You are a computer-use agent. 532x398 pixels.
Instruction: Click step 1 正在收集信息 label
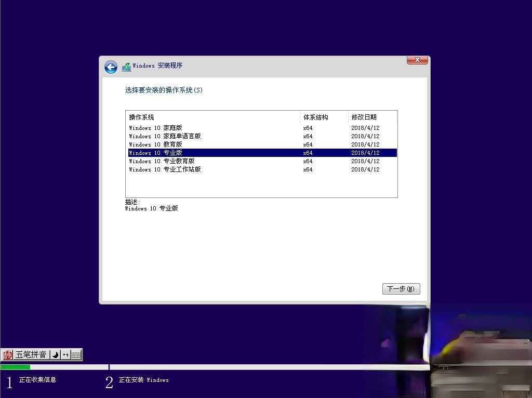click(x=37, y=380)
